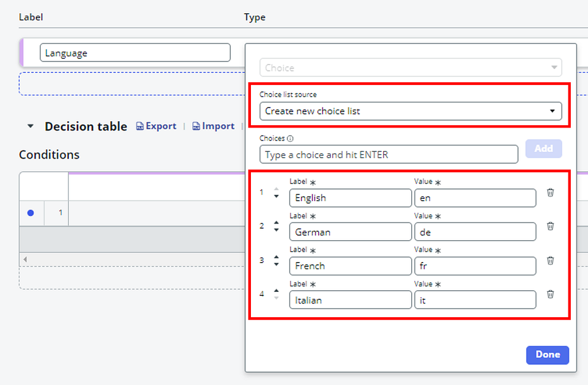
Task: Edit the French label field
Action: pyautogui.click(x=350, y=266)
